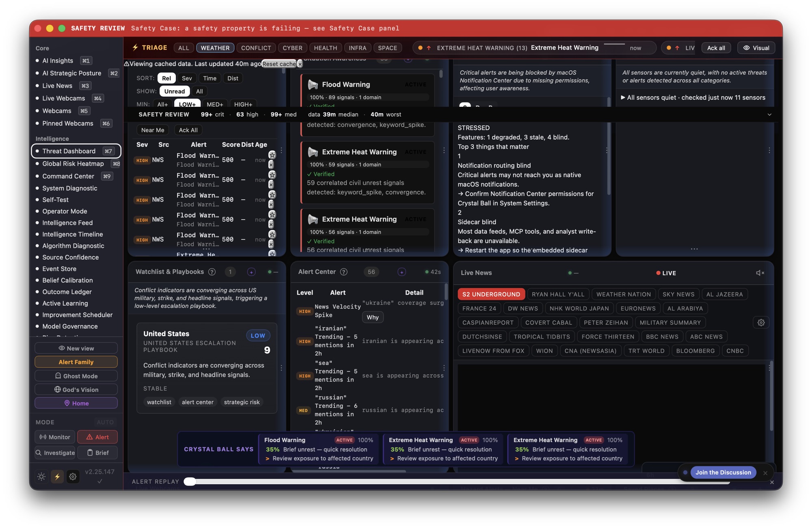Screen dimensions: 812x529
Task: Open three-dot menu of the alerts table panel
Action: (281, 150)
